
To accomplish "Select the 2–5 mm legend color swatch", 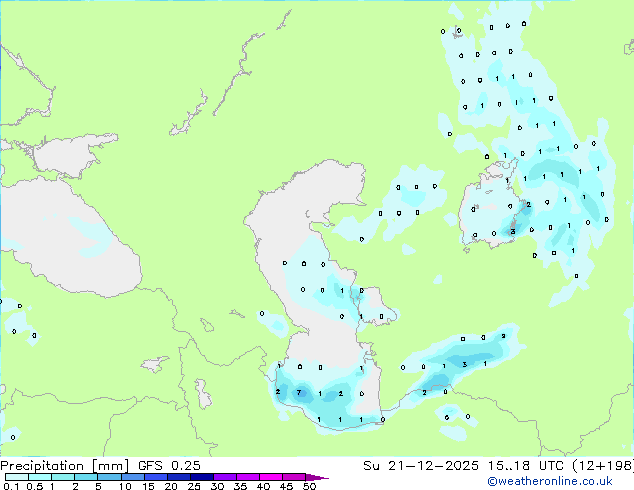I will tap(86, 477).
